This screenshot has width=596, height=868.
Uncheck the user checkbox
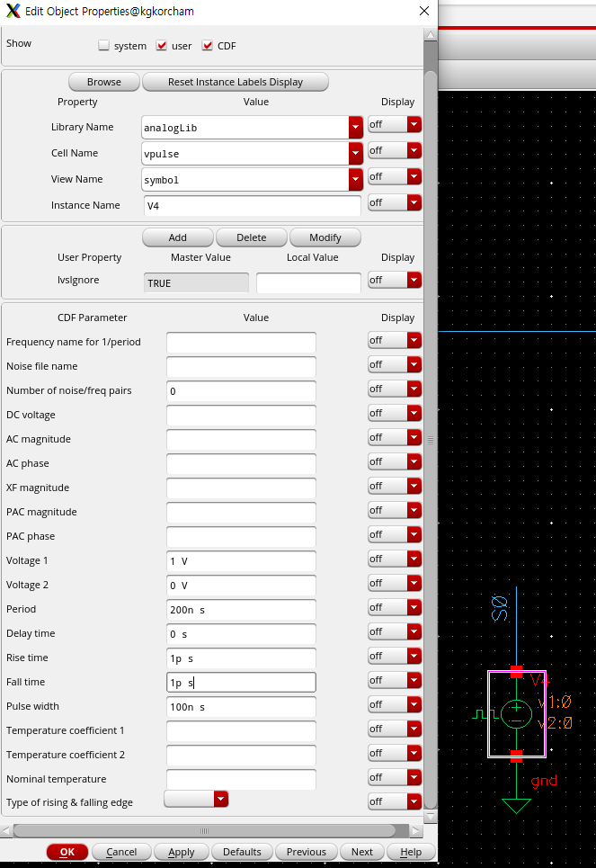[162, 45]
